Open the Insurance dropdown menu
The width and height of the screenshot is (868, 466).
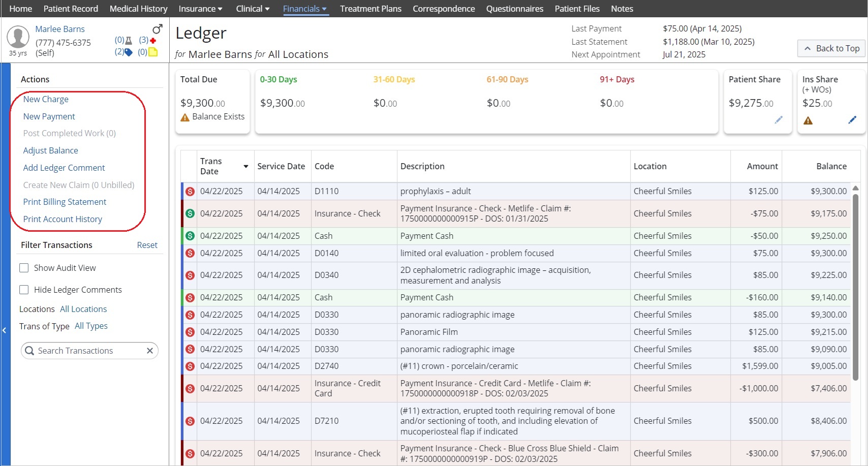tap(200, 9)
